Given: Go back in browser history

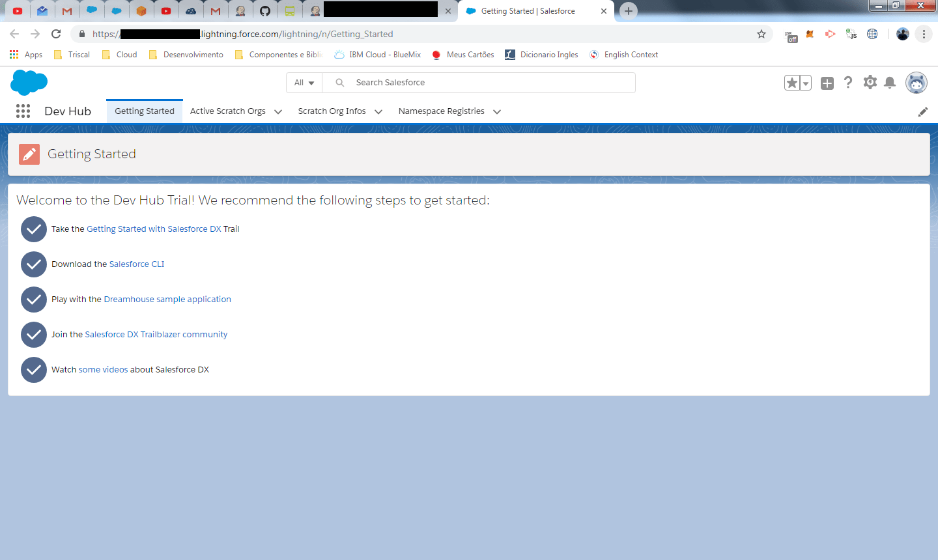Looking at the screenshot, I should pyautogui.click(x=14, y=34).
